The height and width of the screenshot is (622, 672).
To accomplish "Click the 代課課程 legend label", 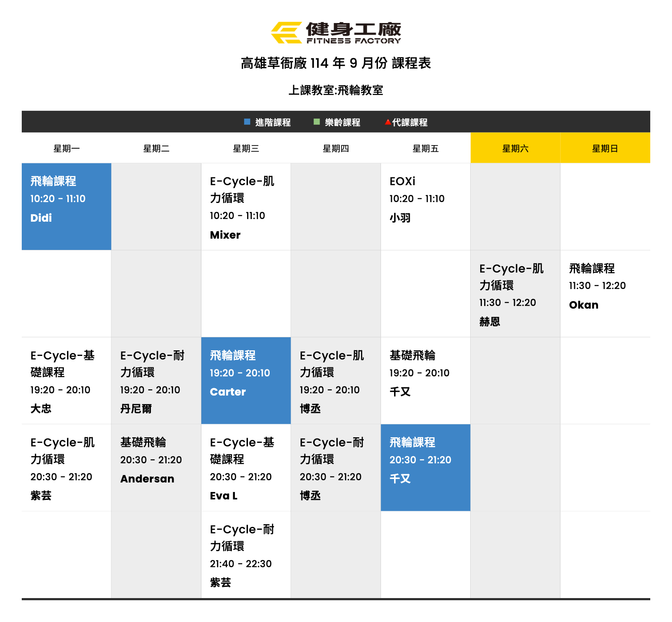I will pyautogui.click(x=410, y=122).
